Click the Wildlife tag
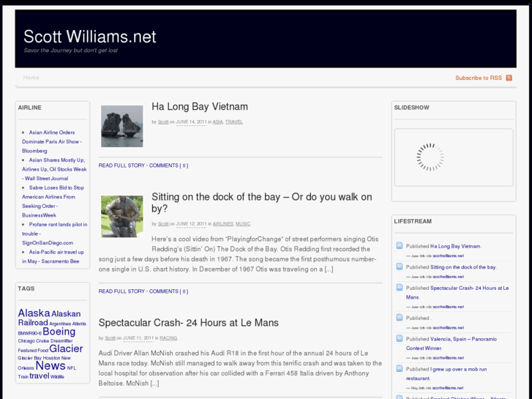Screen dimensions: 532x399 57,376
